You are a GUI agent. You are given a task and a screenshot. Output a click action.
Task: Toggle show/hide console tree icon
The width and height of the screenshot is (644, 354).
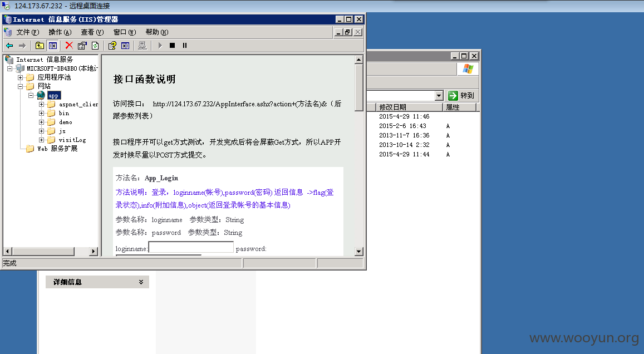coord(52,46)
